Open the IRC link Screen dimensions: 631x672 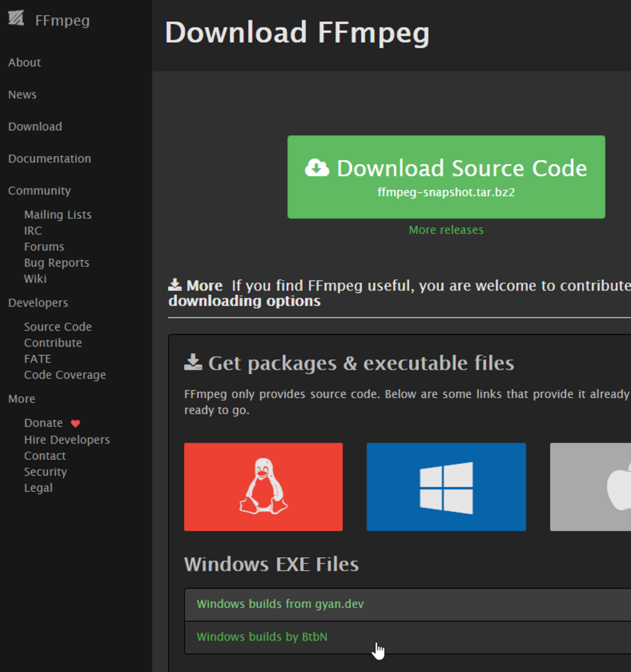[33, 231]
